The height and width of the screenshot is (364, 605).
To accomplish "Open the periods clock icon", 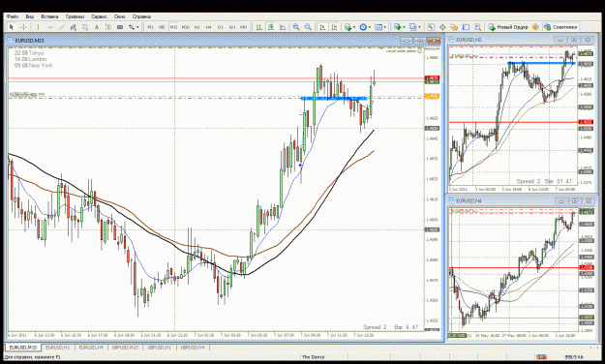I will point(363,27).
